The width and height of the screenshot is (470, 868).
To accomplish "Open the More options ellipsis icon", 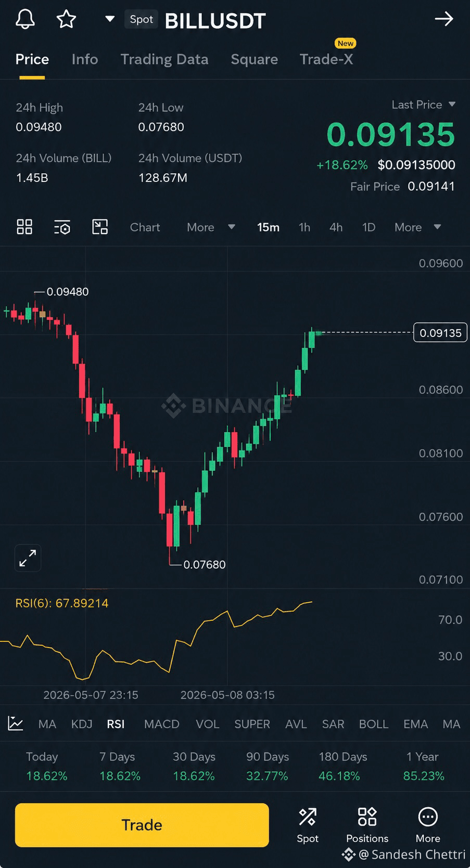I will click(x=428, y=817).
